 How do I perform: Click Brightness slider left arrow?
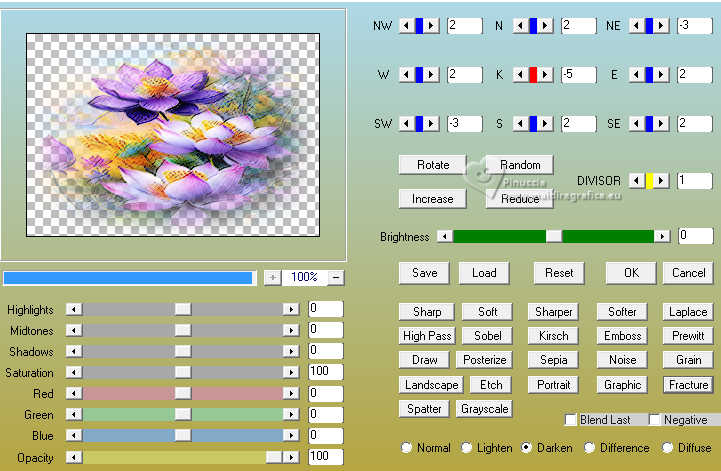pyautogui.click(x=445, y=236)
